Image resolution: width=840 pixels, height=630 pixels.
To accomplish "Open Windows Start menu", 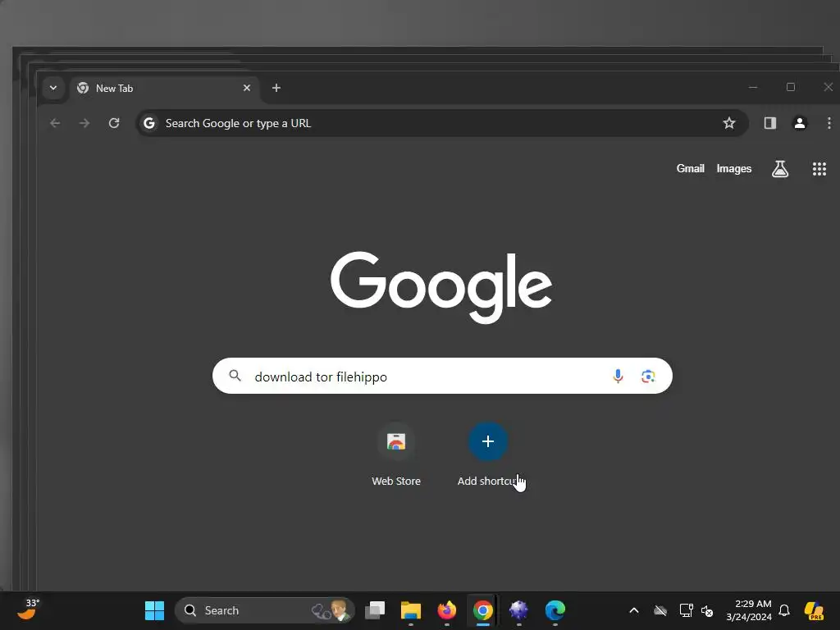I will pos(154,610).
